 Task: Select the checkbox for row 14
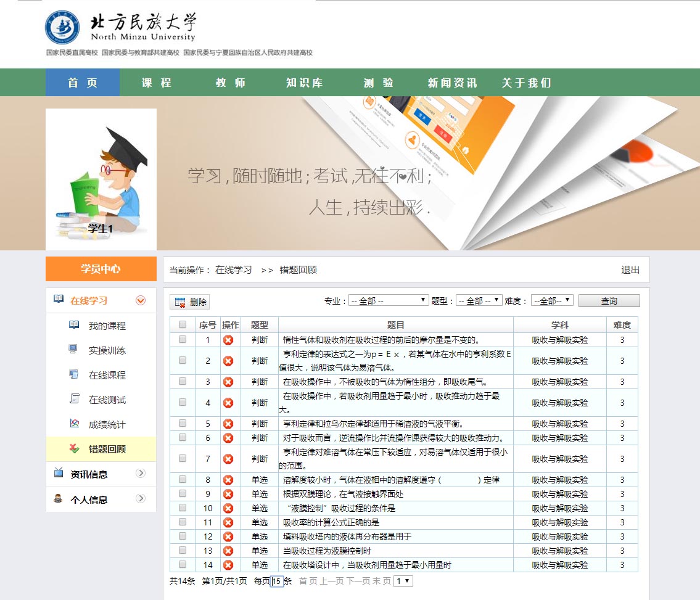coord(183,564)
